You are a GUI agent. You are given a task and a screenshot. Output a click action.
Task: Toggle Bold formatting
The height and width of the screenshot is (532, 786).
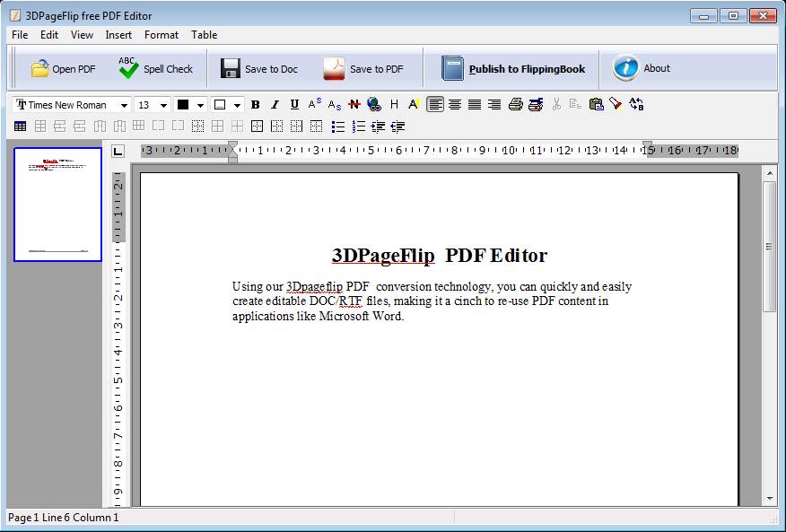pyautogui.click(x=255, y=105)
